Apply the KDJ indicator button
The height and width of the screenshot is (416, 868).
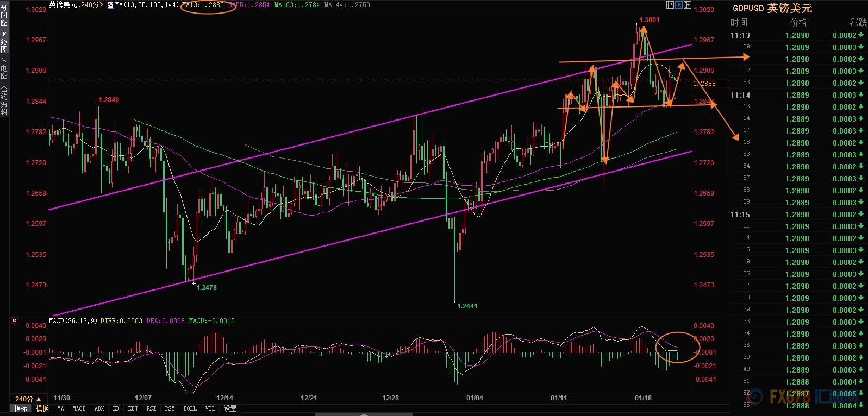pyautogui.click(x=133, y=408)
